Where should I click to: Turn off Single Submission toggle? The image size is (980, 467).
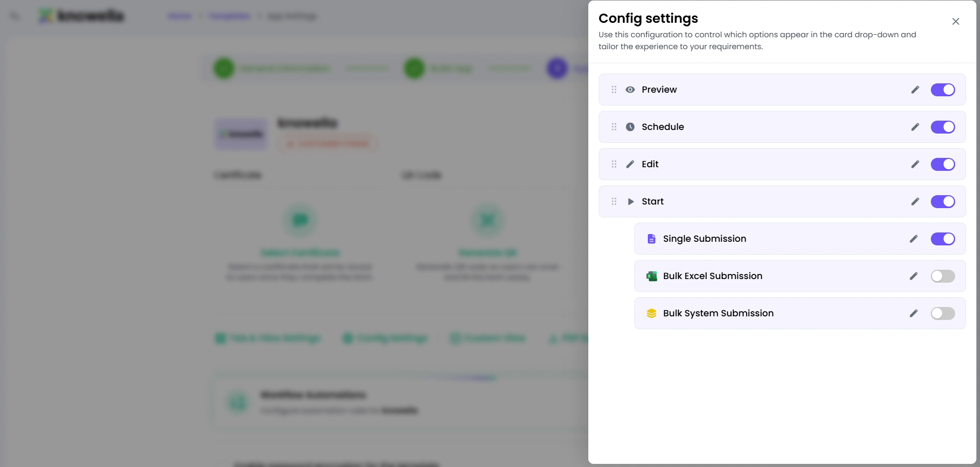tap(943, 239)
